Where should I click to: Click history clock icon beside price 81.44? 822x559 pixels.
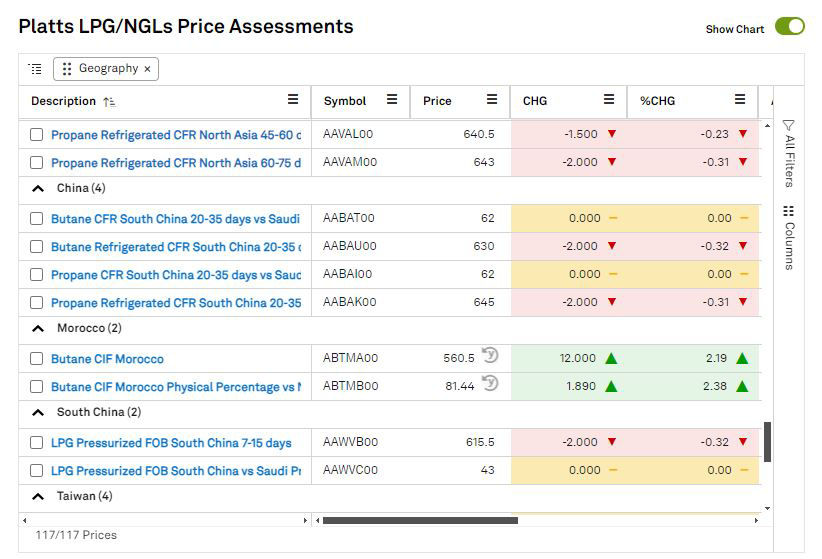pos(490,383)
